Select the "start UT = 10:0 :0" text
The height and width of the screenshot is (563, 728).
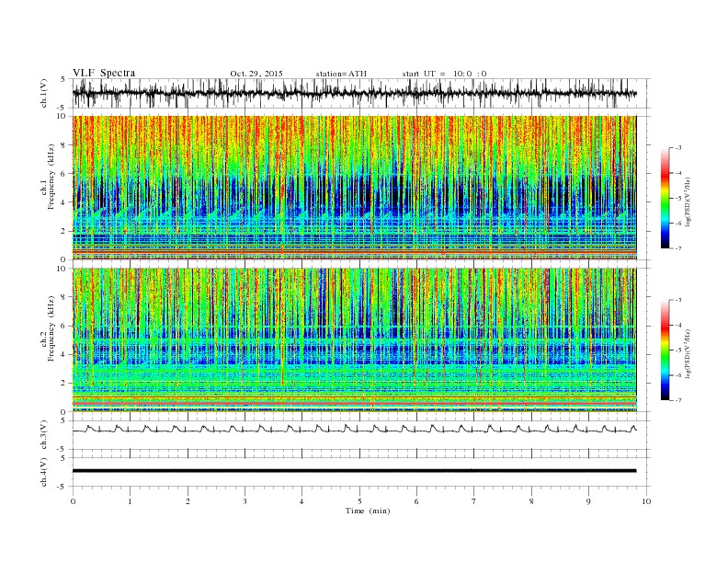click(x=444, y=74)
